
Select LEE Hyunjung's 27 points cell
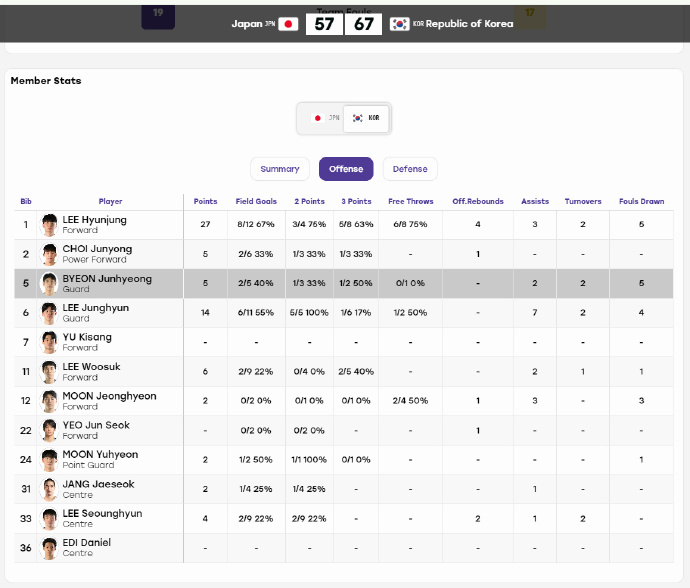coord(206,224)
